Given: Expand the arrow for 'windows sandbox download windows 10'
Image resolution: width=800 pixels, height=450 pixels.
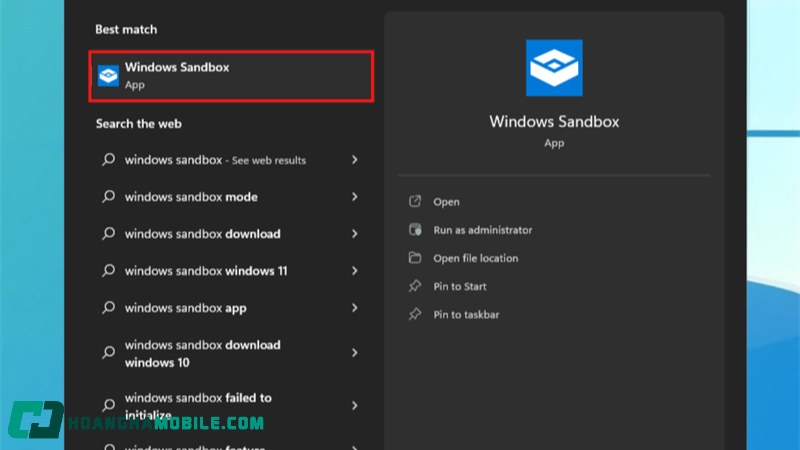Looking at the screenshot, I should pyautogui.click(x=355, y=353).
